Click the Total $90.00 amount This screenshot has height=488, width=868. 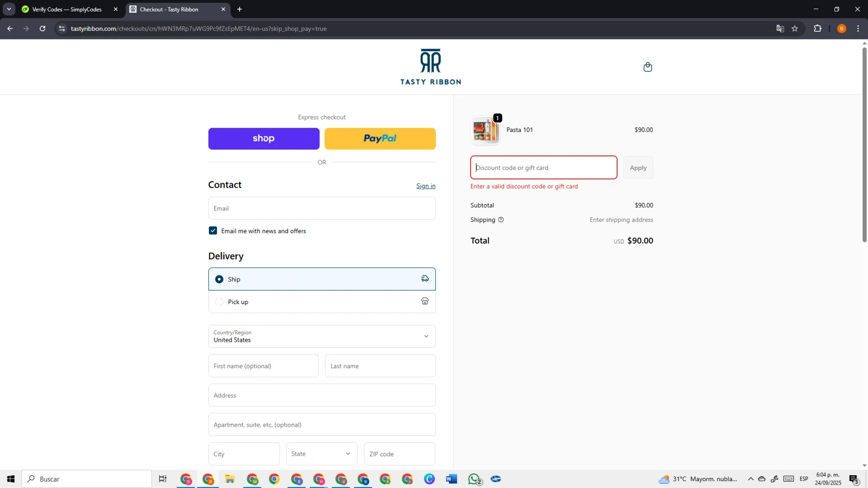[640, 241]
